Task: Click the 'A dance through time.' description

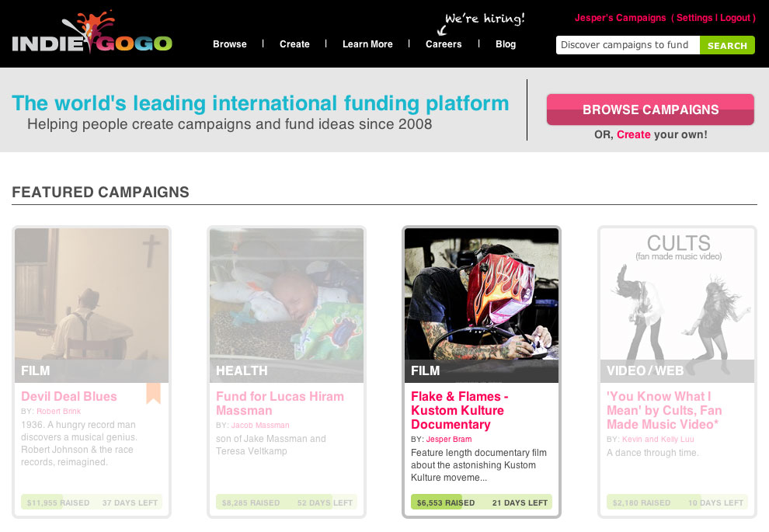Action: pos(652,453)
